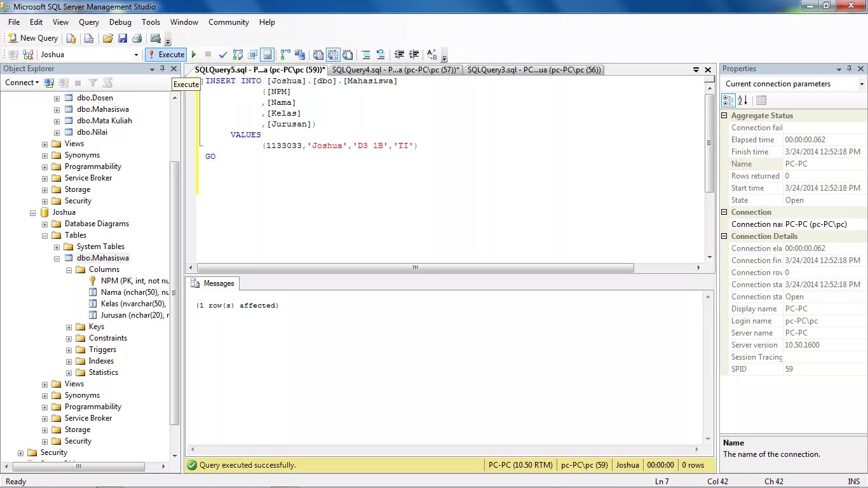Switch to the SQLQuery4.sql tab

tap(395, 70)
